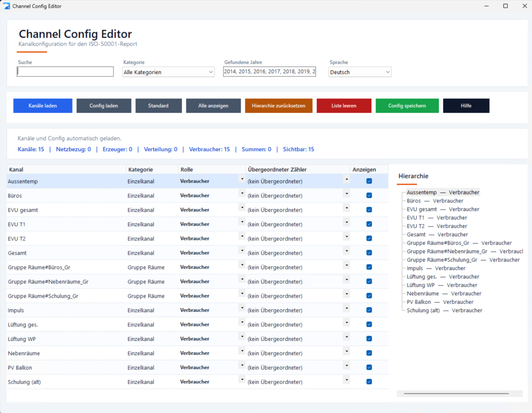Click the hierarchy panel horizontal scrollbar
The height and width of the screenshot is (413, 532).
(x=456, y=394)
